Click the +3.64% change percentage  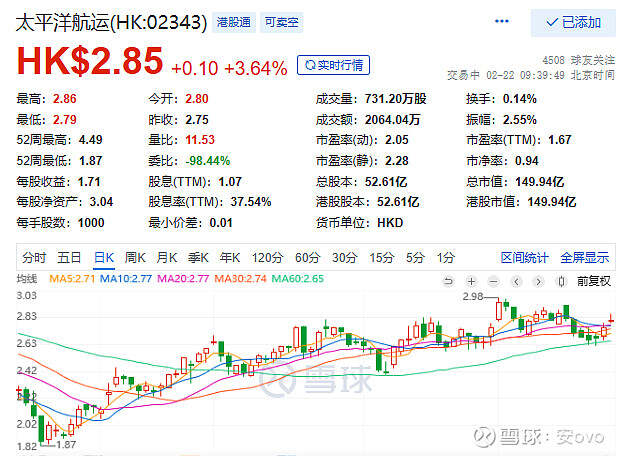tap(255, 68)
